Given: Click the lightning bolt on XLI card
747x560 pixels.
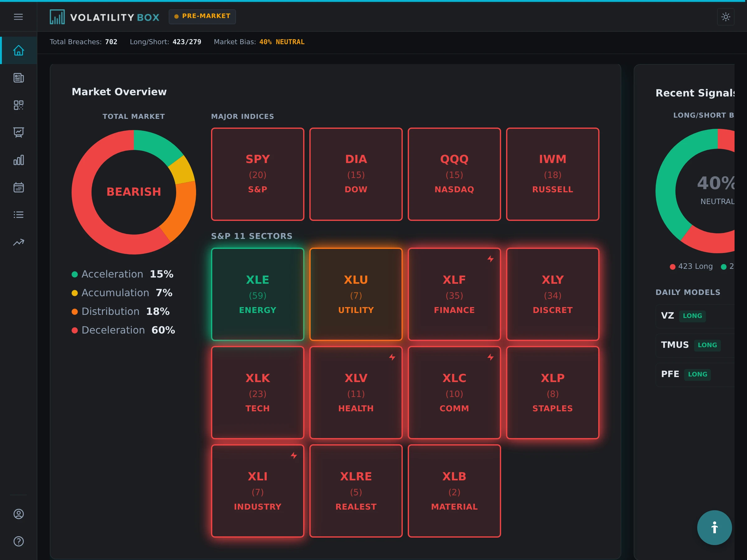Looking at the screenshot, I should coord(294,455).
